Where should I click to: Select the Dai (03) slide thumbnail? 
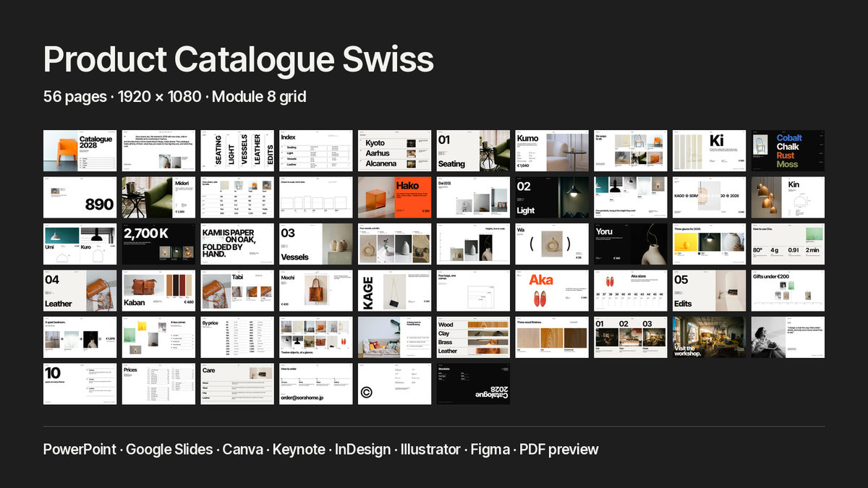(473, 197)
